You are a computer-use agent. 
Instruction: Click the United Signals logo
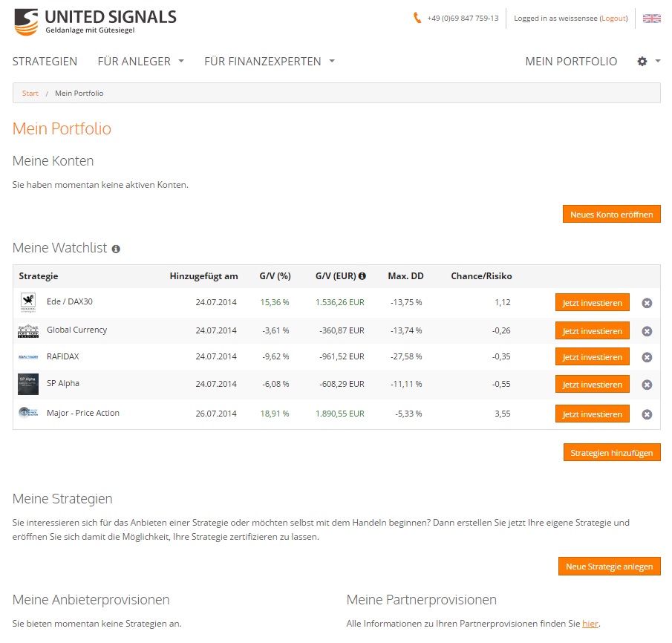(x=95, y=22)
